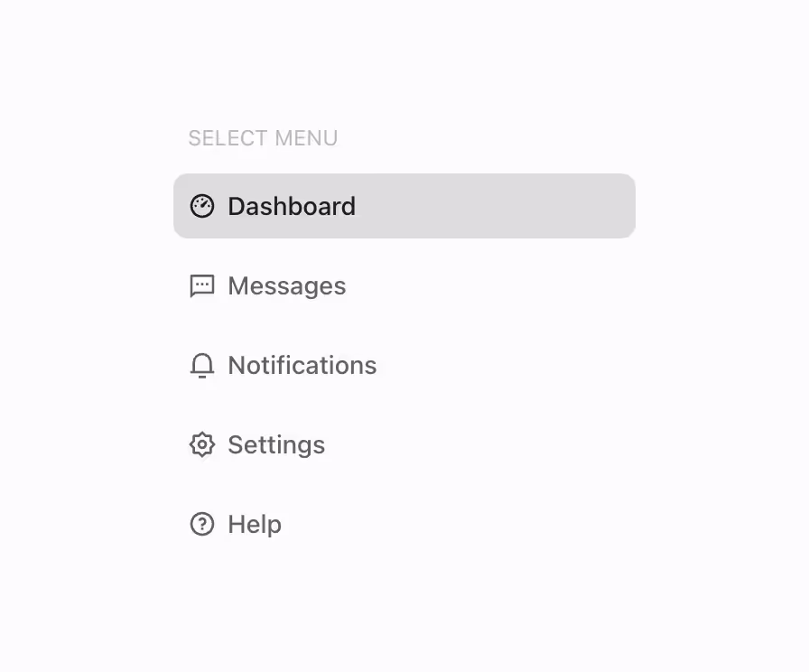
Task: Click the Help question mark icon
Action: pos(201,524)
